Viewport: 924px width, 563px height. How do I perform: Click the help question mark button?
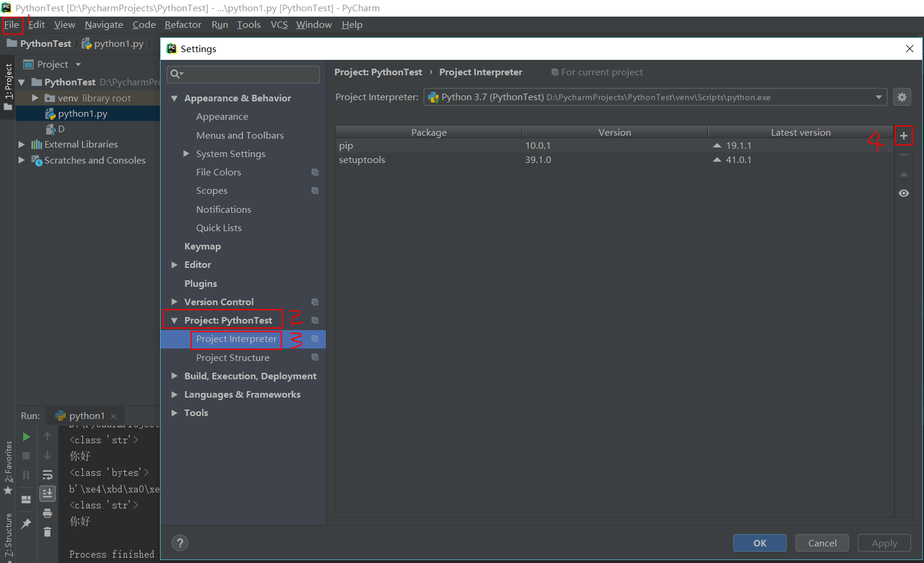180,543
